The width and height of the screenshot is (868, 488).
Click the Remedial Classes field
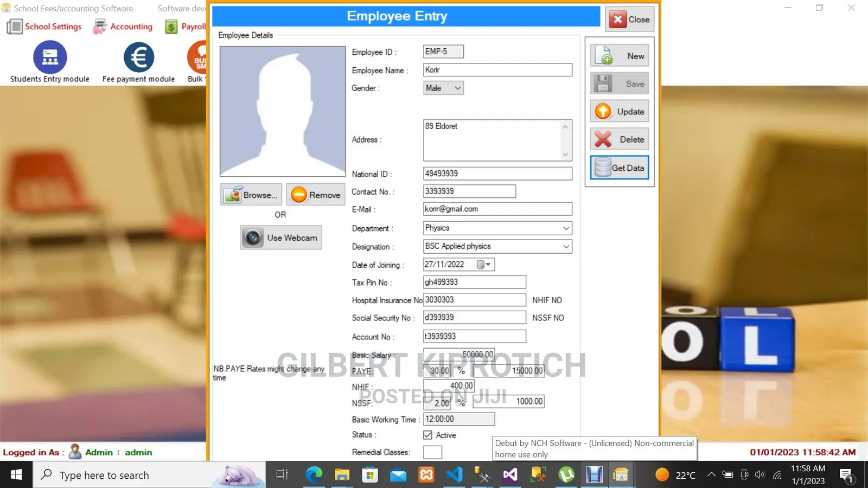pyautogui.click(x=432, y=452)
